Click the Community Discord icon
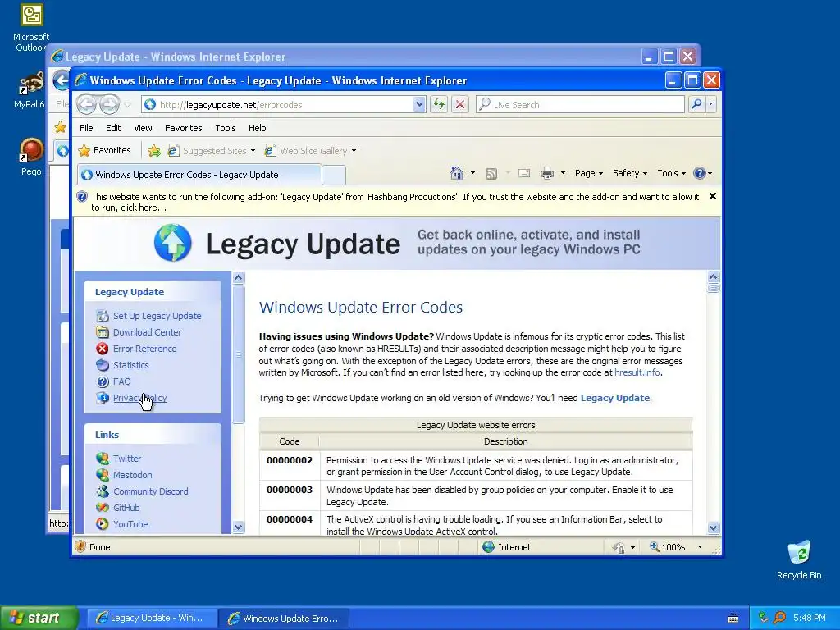The height and width of the screenshot is (630, 840). point(103,491)
